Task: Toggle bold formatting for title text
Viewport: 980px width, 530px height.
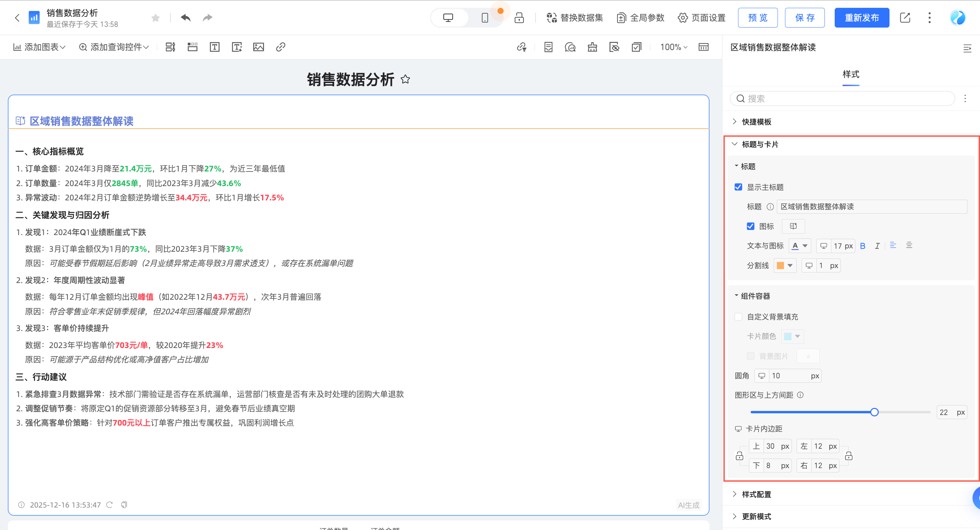Action: [x=863, y=246]
